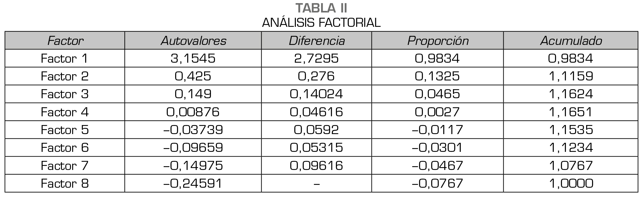The image size is (644, 198).
Task: Select the acumulado value 1,0000
Action: click(571, 183)
